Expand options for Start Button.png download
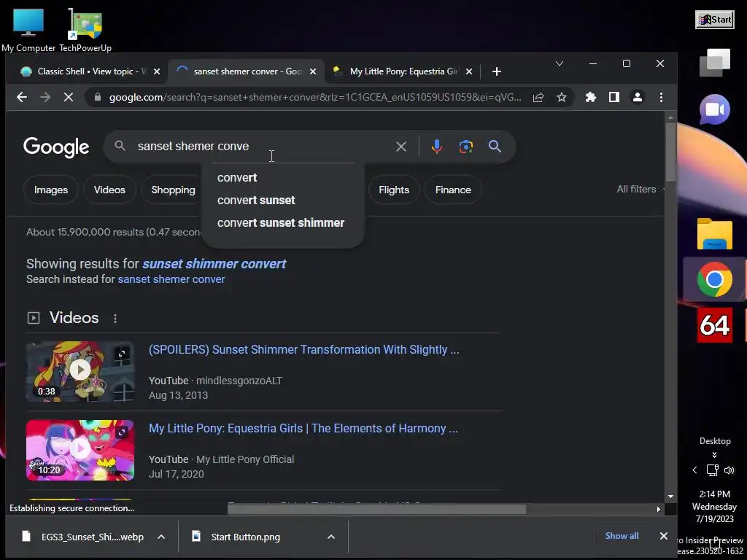 (x=331, y=537)
